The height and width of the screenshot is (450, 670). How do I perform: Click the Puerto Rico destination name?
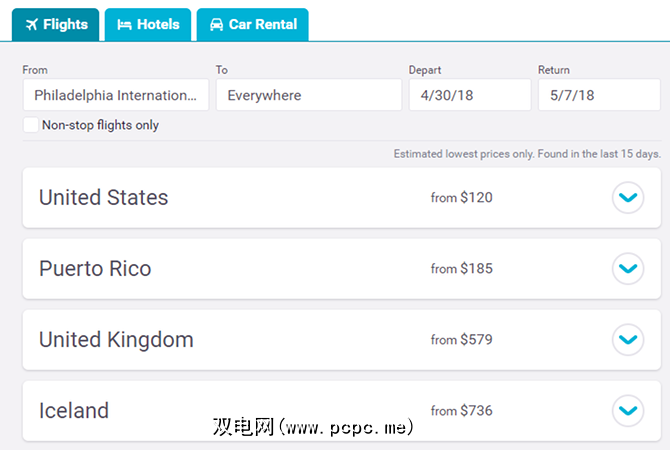[x=95, y=269]
